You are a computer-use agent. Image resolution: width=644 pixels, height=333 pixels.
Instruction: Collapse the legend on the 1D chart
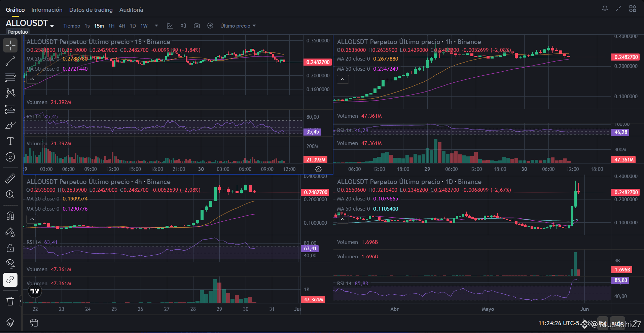click(x=343, y=219)
